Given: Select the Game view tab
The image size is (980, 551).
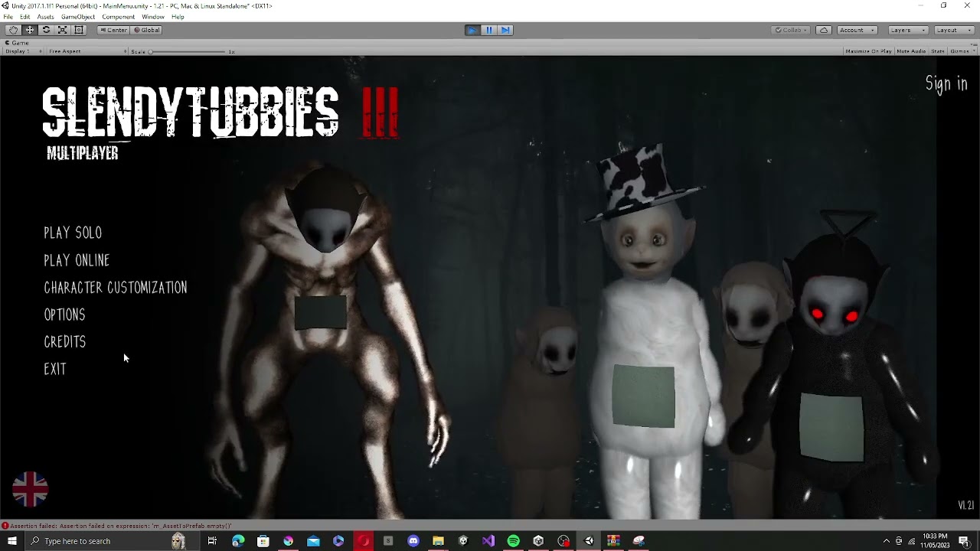Looking at the screenshot, I should click(x=18, y=43).
